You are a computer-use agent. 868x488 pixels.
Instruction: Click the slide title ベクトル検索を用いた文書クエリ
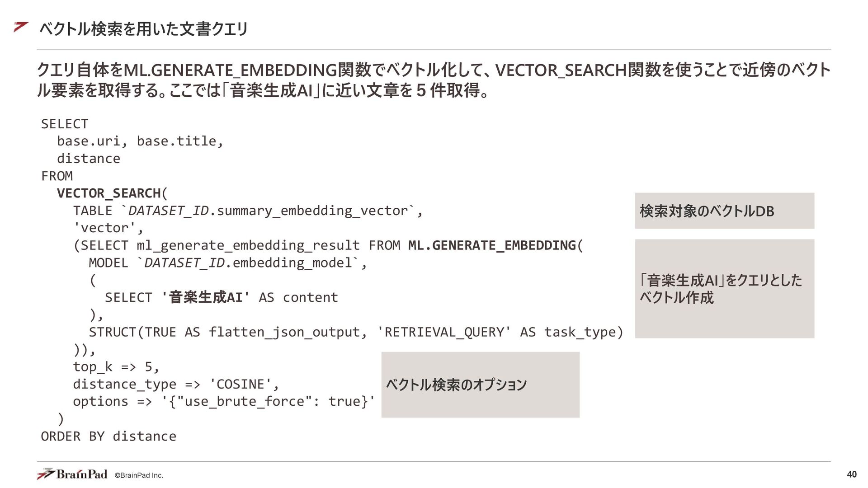(144, 29)
